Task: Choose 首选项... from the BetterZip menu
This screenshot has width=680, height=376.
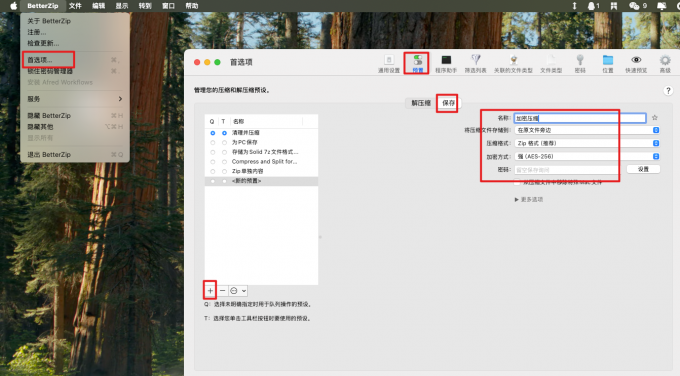Action: pyautogui.click(x=75, y=60)
